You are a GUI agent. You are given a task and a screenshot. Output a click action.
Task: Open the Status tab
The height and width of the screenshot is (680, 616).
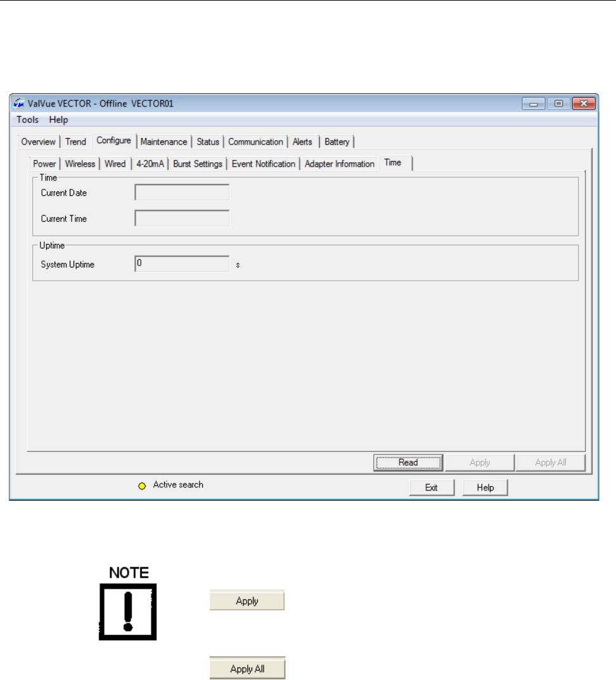coord(208,142)
